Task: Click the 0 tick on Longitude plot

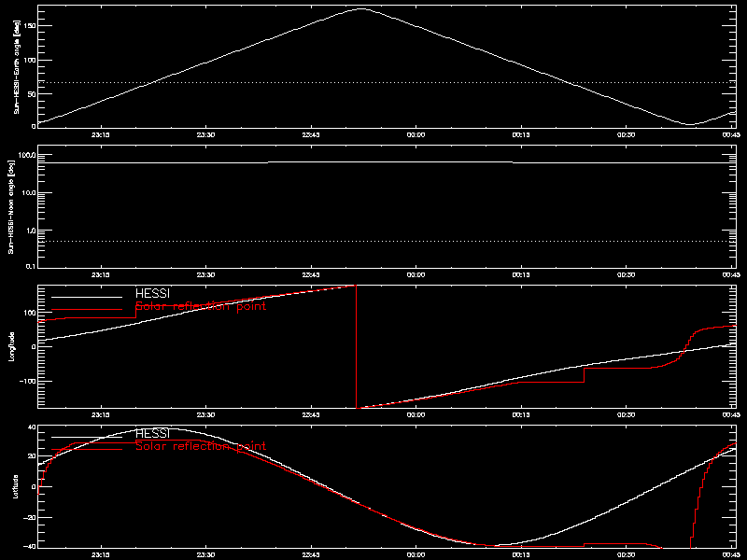Action: pyautogui.click(x=34, y=346)
